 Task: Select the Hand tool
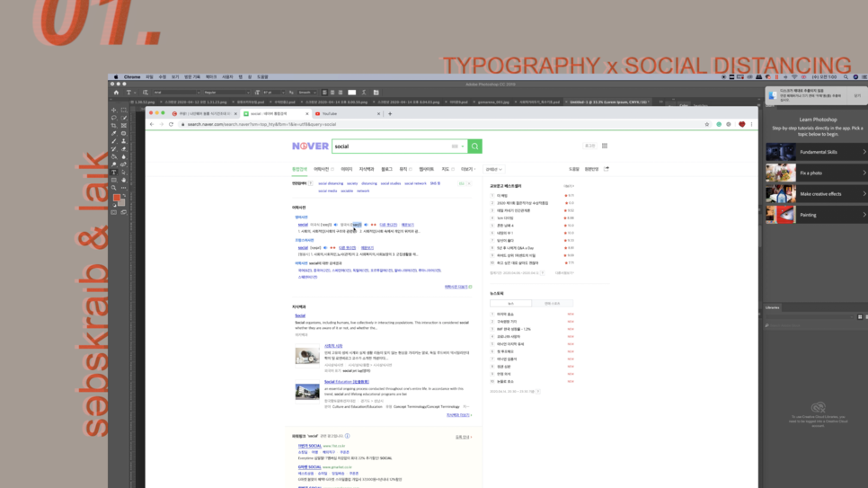tap(123, 180)
